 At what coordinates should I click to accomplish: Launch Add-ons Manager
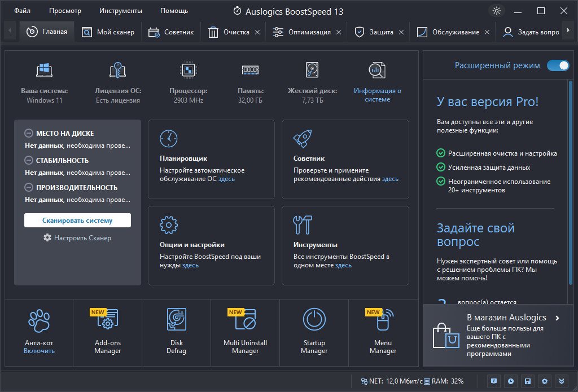pyautogui.click(x=107, y=319)
